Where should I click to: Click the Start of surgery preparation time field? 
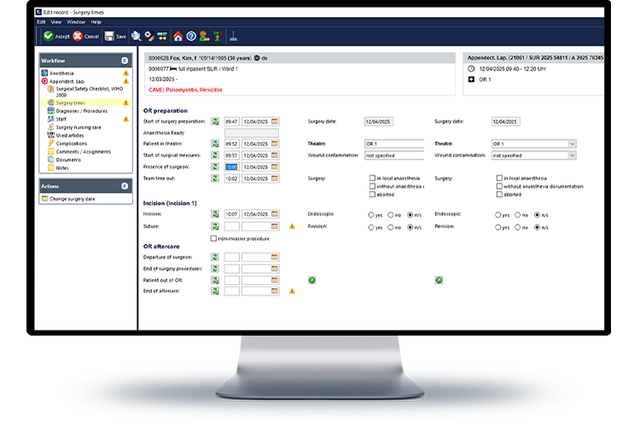tap(231, 121)
